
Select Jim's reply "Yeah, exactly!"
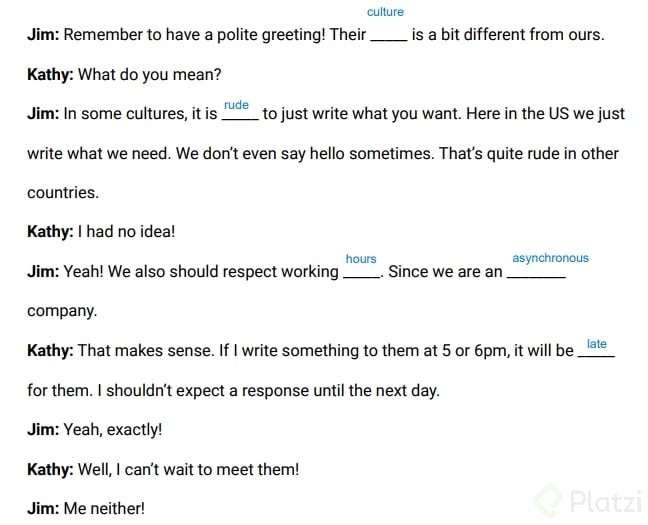pyautogui.click(x=112, y=430)
